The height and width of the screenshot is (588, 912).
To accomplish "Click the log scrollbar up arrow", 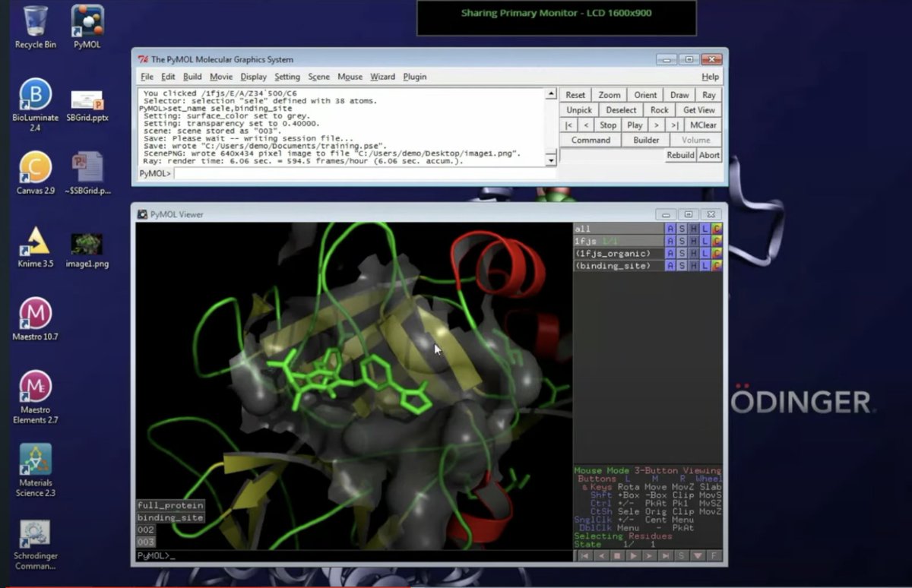I will [x=551, y=93].
